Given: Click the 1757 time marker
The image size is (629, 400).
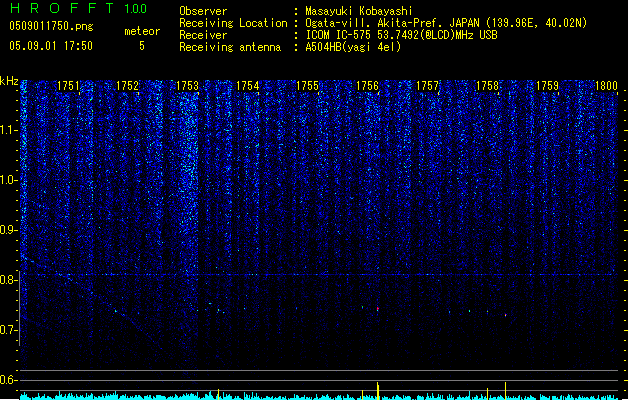Looking at the screenshot, I should pyautogui.click(x=427, y=86).
